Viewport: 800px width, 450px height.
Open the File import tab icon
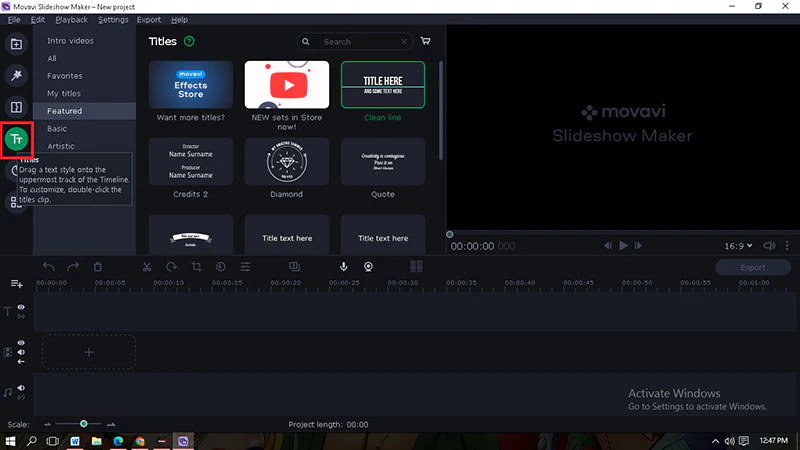(x=16, y=44)
